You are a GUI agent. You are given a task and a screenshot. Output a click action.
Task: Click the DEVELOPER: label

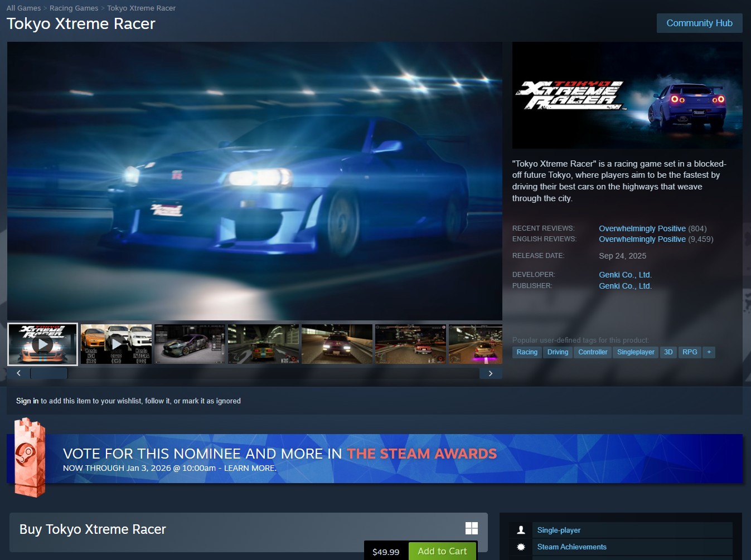pos(534,275)
